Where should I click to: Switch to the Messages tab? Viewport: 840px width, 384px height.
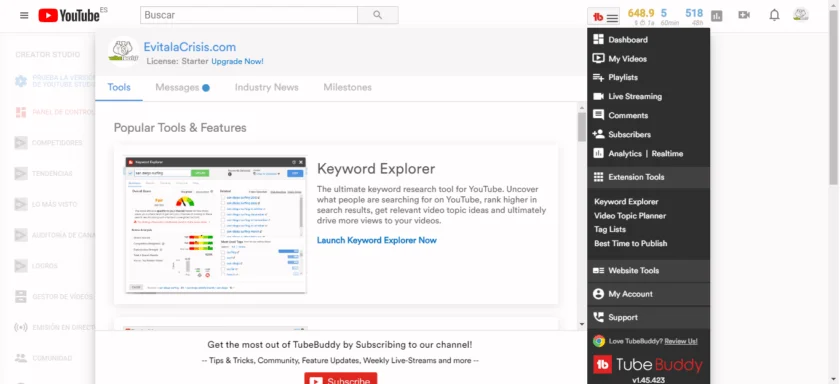pyautogui.click(x=182, y=87)
